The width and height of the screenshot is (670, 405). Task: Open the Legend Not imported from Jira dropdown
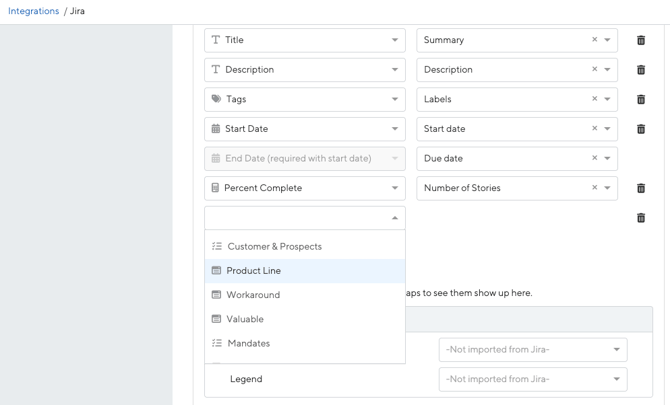(x=533, y=379)
